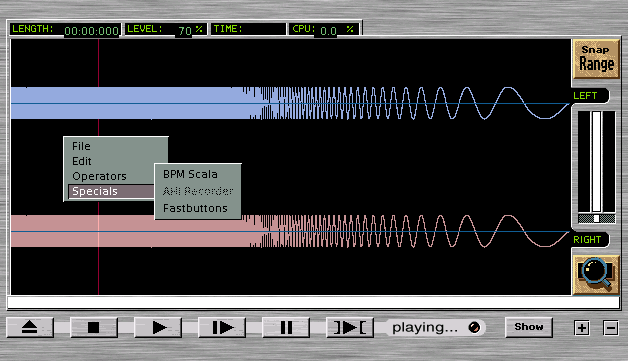Image resolution: width=628 pixels, height=361 pixels.
Task: Click the CPU 0.0 % display
Action: (324, 29)
